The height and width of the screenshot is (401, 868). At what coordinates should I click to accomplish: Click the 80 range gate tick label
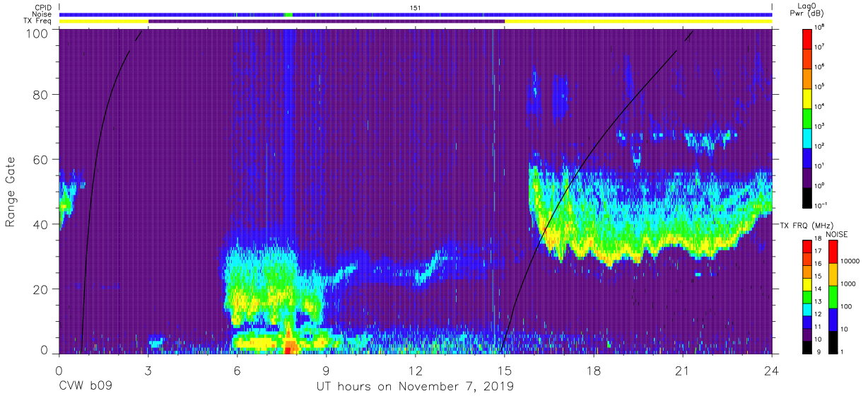[x=41, y=95]
